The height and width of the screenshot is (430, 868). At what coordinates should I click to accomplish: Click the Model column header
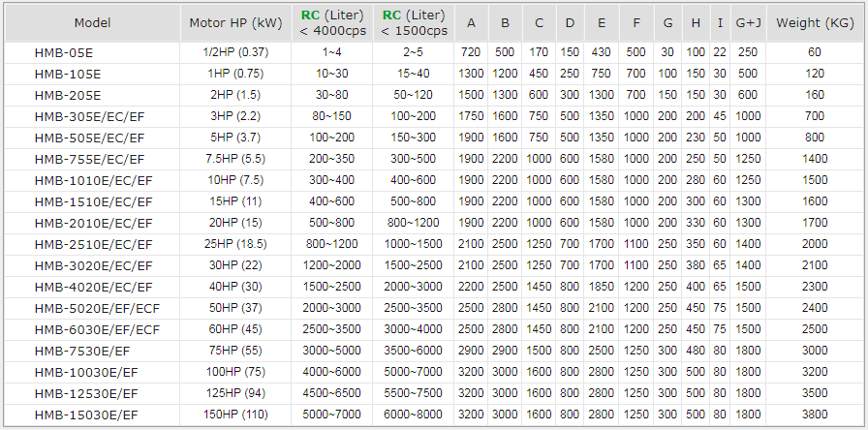92,23
